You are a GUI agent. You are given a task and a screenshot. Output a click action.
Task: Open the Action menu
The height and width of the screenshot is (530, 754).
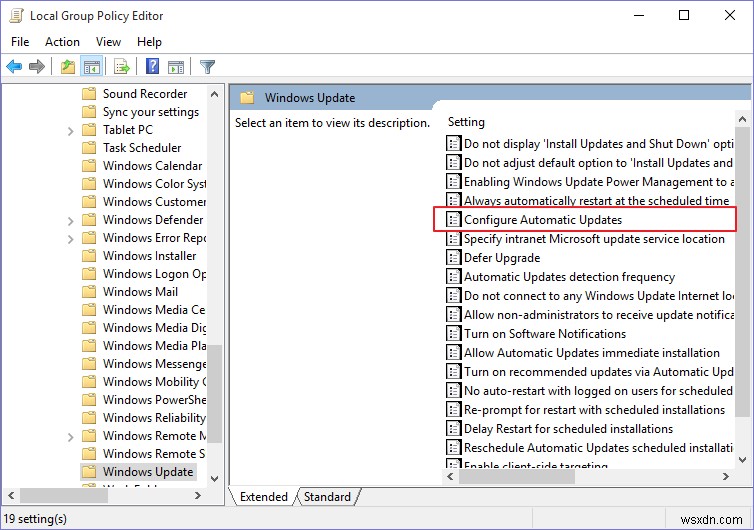(x=63, y=42)
